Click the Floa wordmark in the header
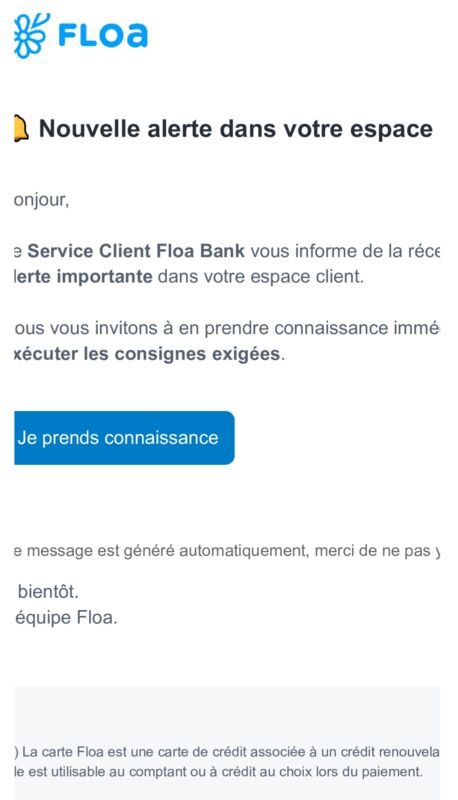 click(x=103, y=35)
